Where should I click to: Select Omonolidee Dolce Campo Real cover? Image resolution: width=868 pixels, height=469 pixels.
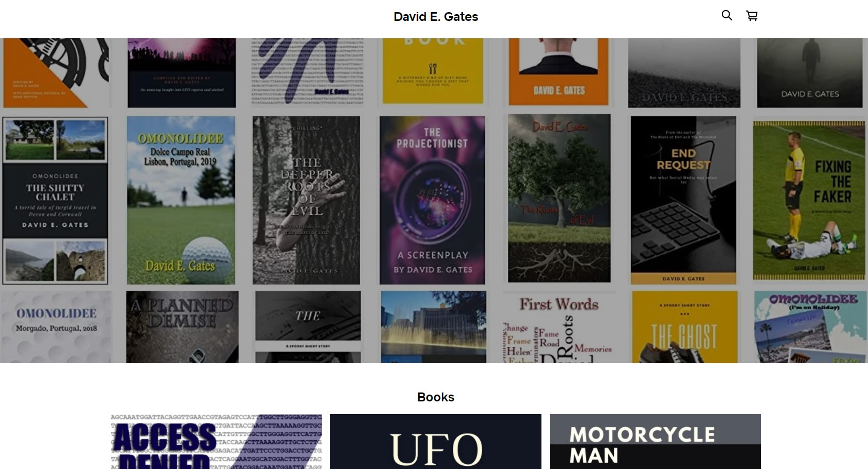click(181, 200)
